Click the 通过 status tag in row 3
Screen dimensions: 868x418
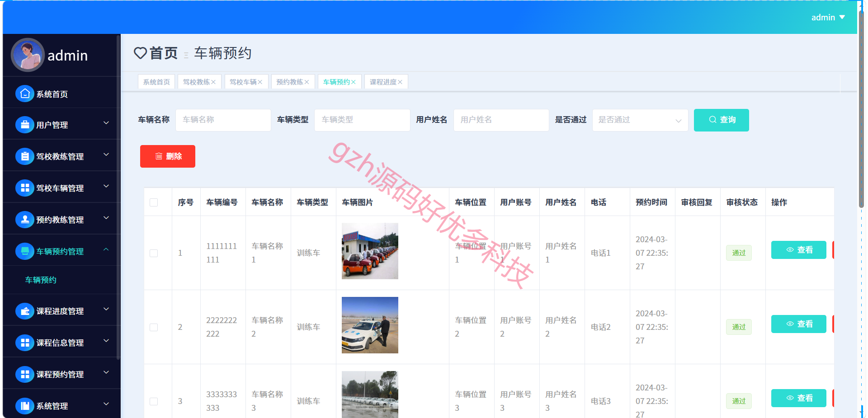pyautogui.click(x=739, y=401)
